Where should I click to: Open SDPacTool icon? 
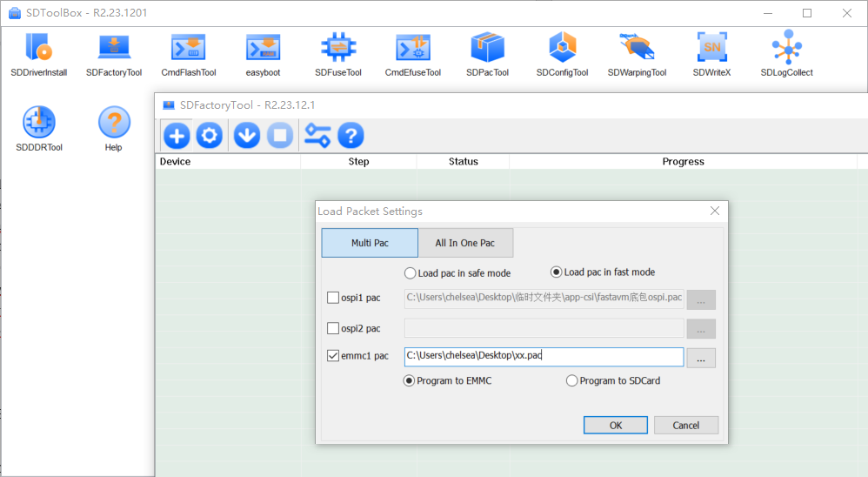click(487, 49)
